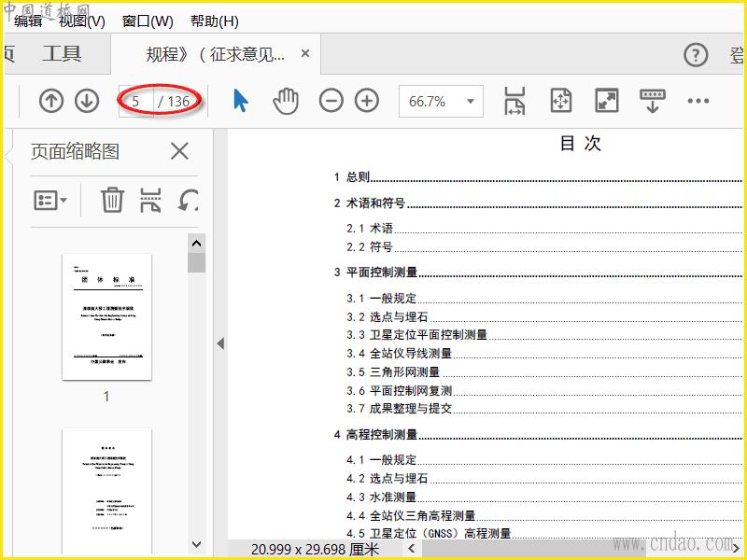Open TOC entry 4.1 一般规定
This screenshot has height=560, width=747.
[x=544, y=460]
